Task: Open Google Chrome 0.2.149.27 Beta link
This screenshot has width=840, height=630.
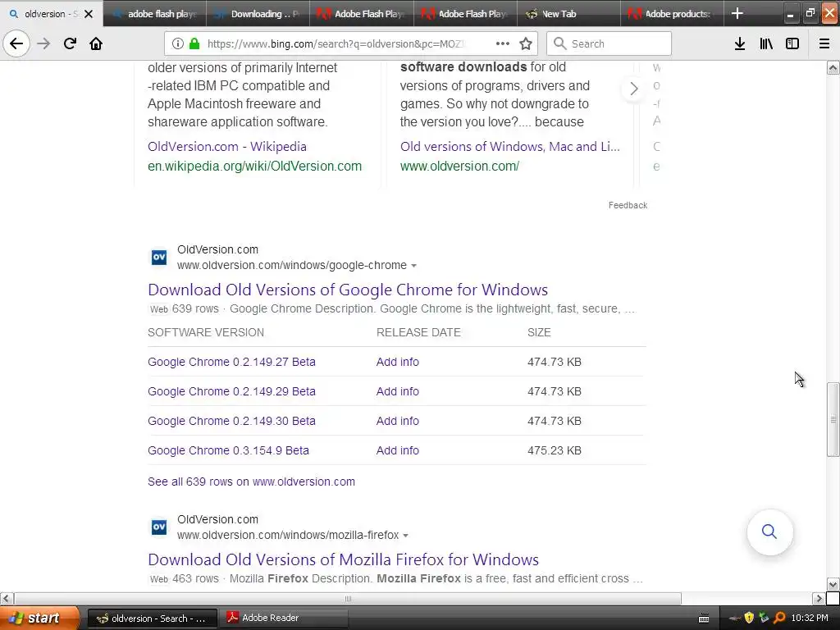Action: [231, 362]
